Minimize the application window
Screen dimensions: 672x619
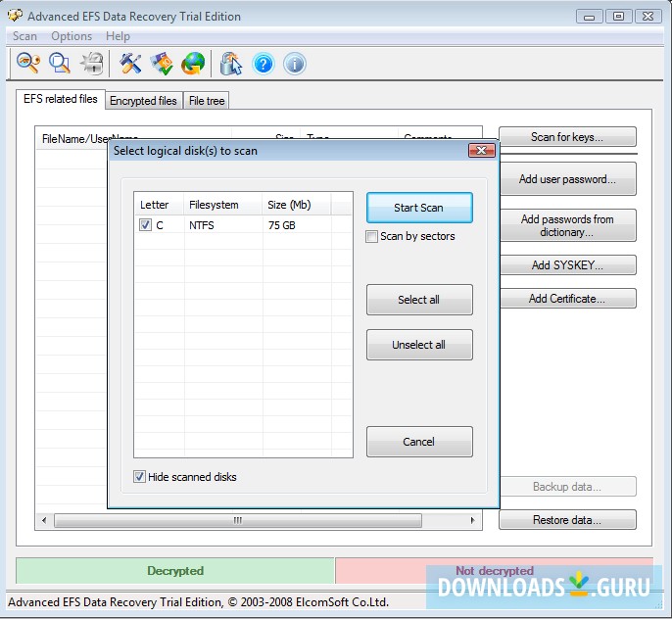coord(590,17)
